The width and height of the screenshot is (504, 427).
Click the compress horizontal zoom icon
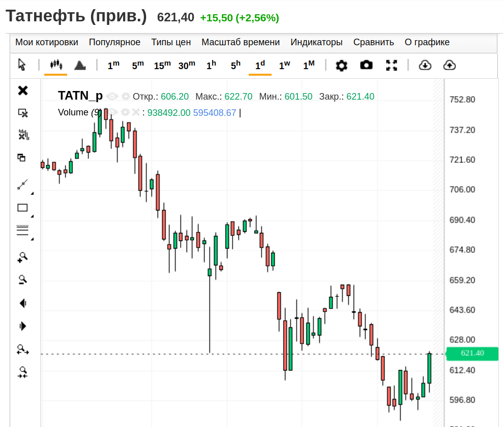tap(22, 373)
